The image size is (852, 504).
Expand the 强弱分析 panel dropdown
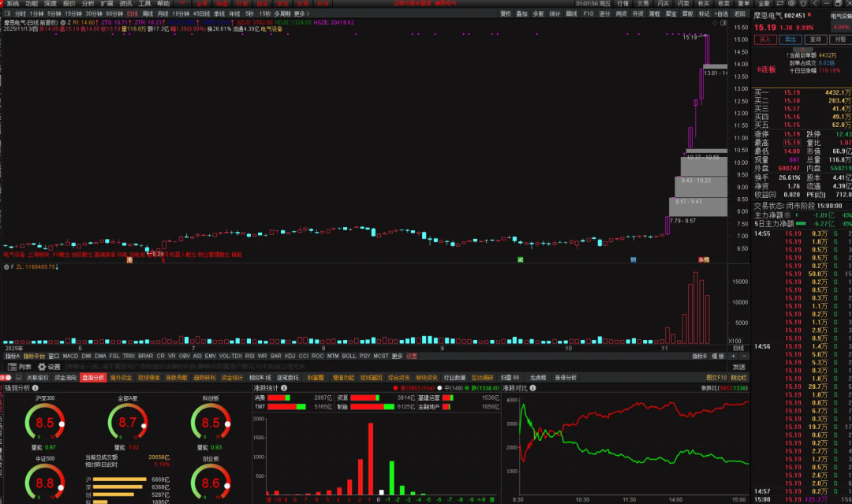(x=35, y=388)
